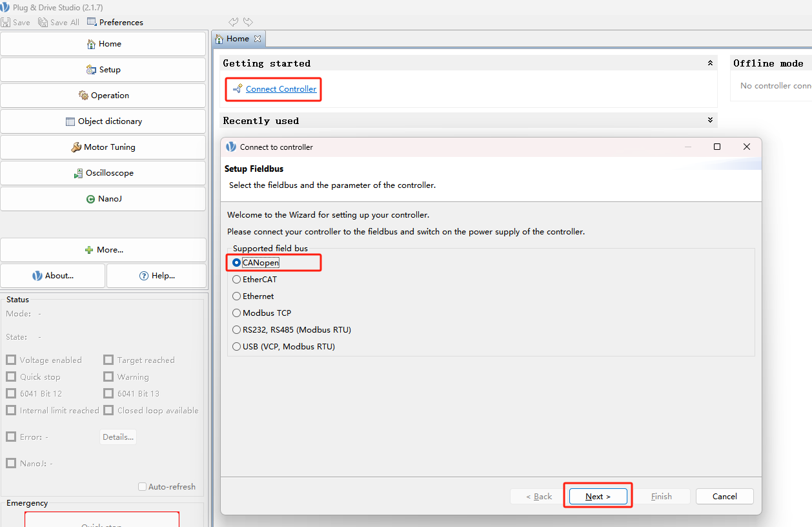The image size is (812, 527).
Task: Click the Save toolbar button
Action: pos(16,22)
